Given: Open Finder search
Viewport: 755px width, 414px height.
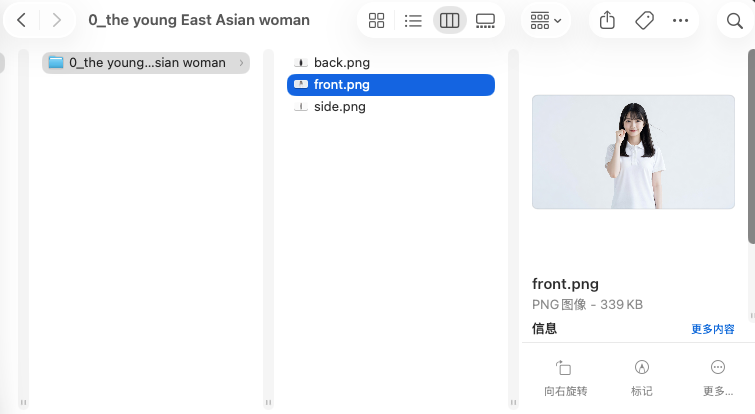Looking at the screenshot, I should pyautogui.click(x=734, y=21).
